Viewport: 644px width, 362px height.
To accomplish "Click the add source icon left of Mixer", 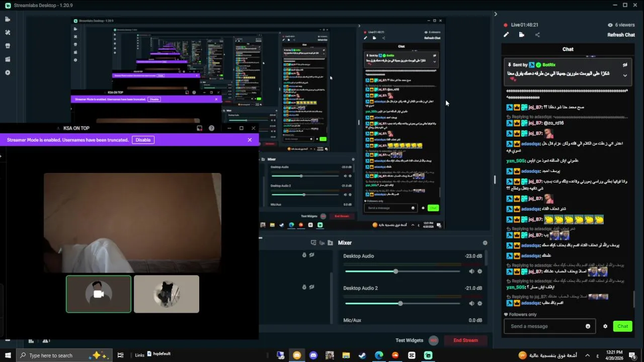I will pyautogui.click(x=313, y=243).
